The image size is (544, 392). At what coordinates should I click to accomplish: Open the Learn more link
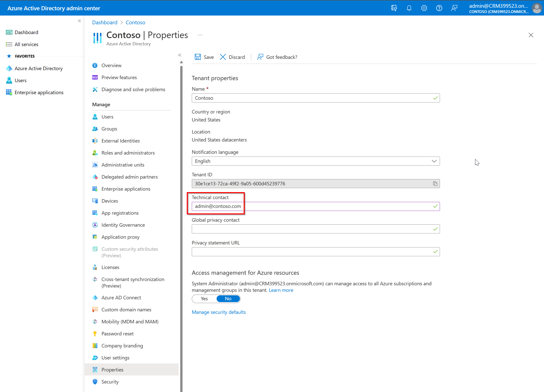281,290
